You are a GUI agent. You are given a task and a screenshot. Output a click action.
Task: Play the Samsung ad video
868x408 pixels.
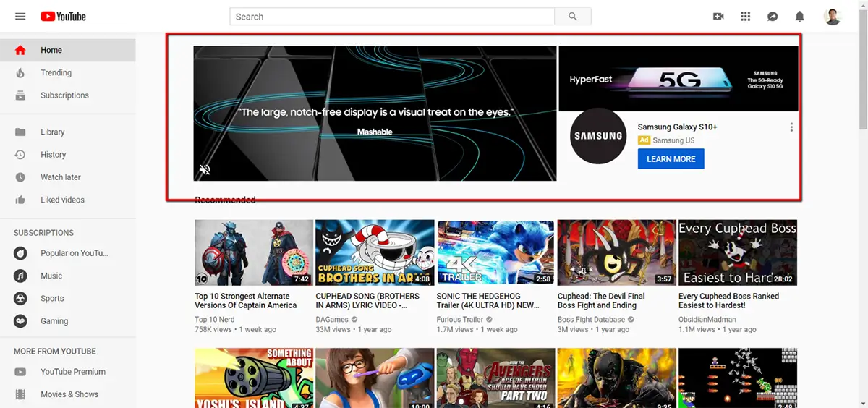[375, 113]
